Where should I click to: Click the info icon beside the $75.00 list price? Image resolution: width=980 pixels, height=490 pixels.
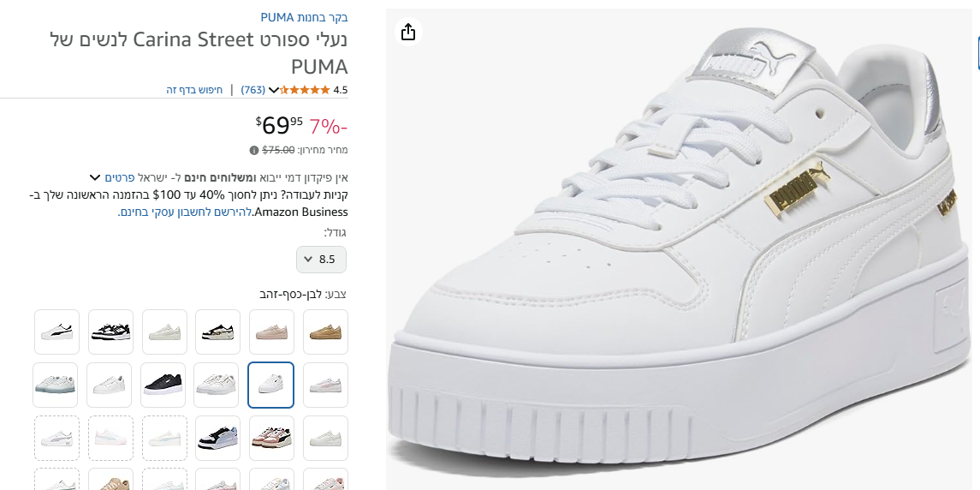click(254, 150)
